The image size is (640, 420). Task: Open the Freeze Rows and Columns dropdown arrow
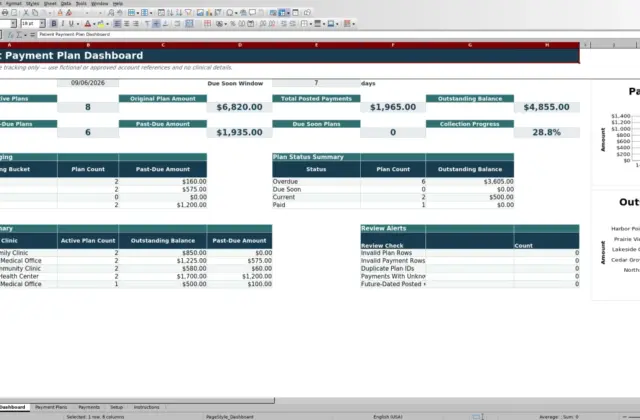tap(288, 13)
